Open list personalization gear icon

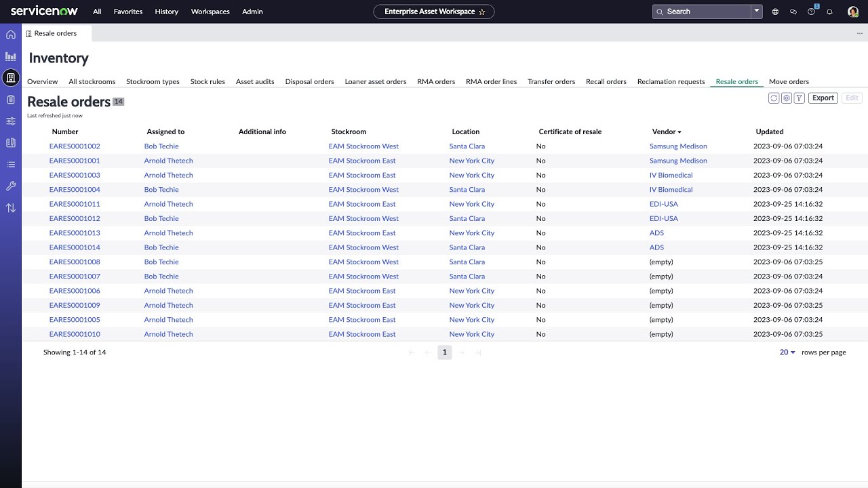(x=787, y=98)
